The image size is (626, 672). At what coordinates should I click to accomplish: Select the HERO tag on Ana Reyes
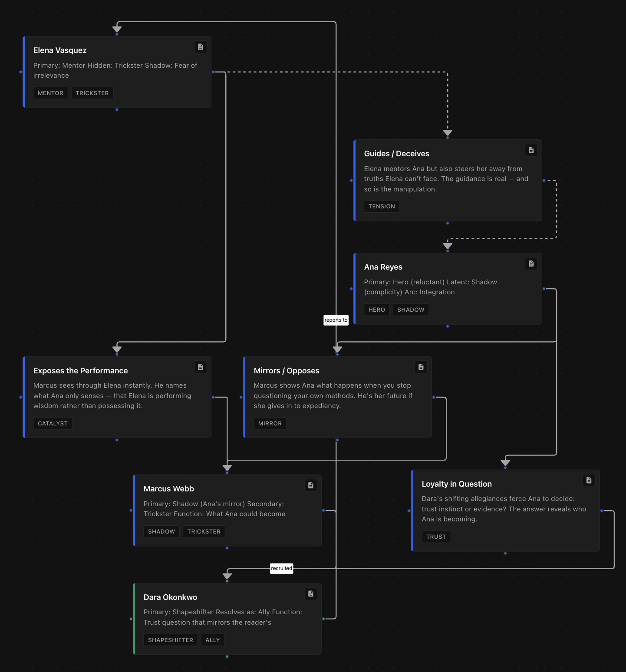pyautogui.click(x=376, y=310)
